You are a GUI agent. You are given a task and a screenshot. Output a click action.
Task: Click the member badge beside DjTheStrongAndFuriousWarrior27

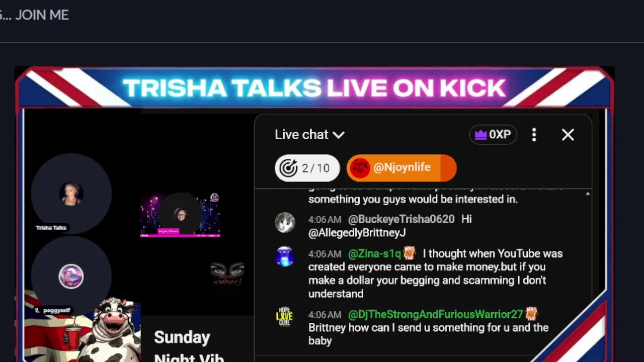tap(531, 314)
